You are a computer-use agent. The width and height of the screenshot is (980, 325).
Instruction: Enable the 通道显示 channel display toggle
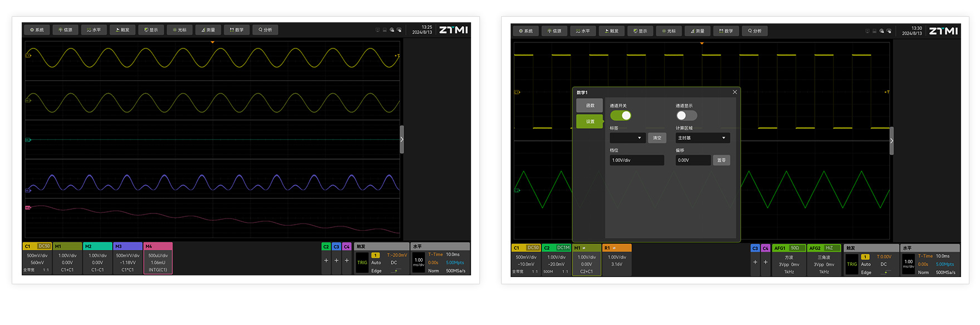pos(687,115)
